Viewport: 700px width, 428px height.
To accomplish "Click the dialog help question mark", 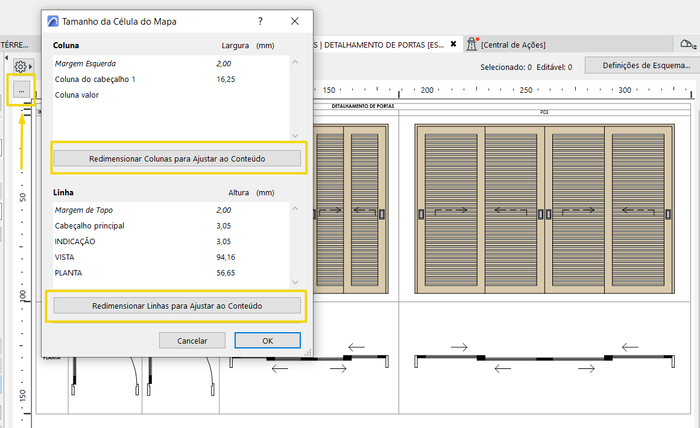I will (260, 21).
